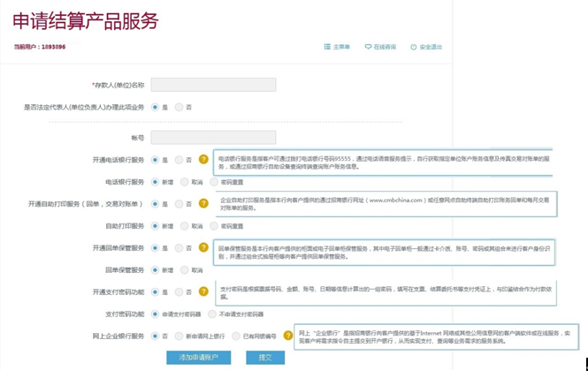The image size is (588, 378).
Task: Click help icon beside 网上企业银行服务
Action: pyautogui.click(x=288, y=336)
